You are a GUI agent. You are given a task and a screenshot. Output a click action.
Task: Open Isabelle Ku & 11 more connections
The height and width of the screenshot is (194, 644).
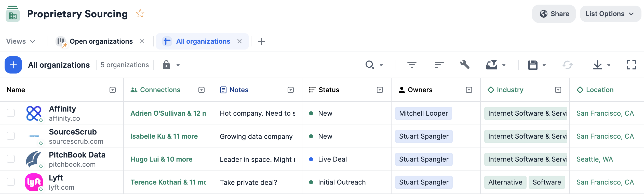pos(164,136)
